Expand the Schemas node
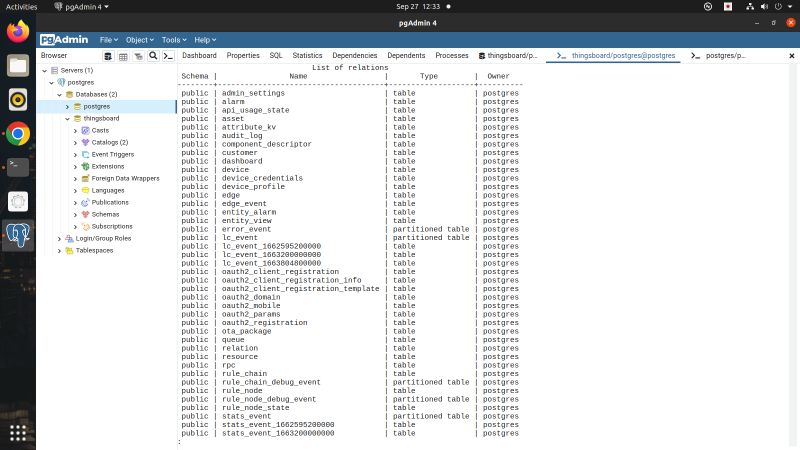 click(x=76, y=214)
